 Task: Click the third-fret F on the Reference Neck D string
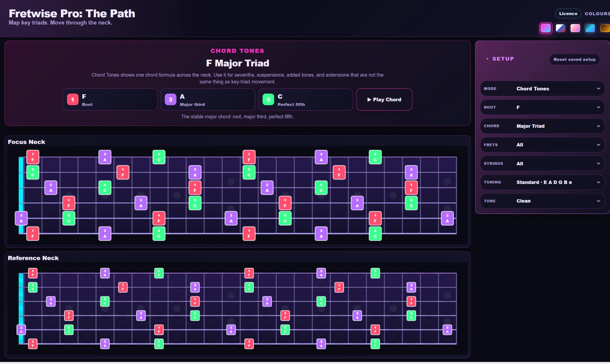pos(69,316)
